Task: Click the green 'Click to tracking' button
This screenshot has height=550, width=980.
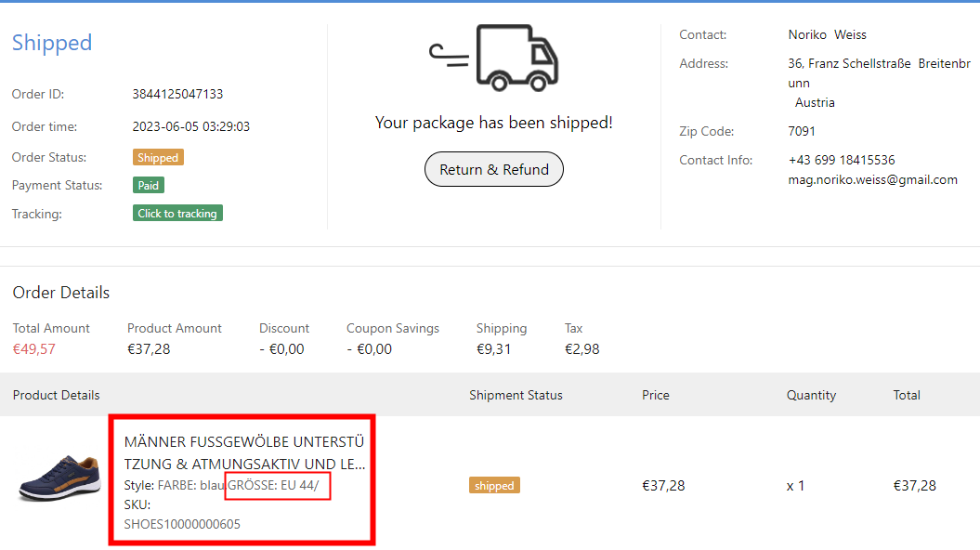Action: click(177, 214)
